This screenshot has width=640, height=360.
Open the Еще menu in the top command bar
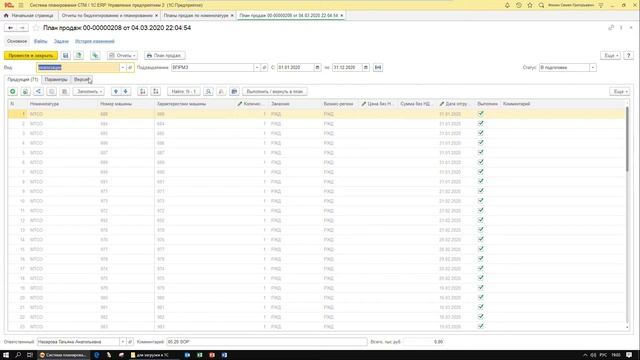pyautogui.click(x=611, y=56)
